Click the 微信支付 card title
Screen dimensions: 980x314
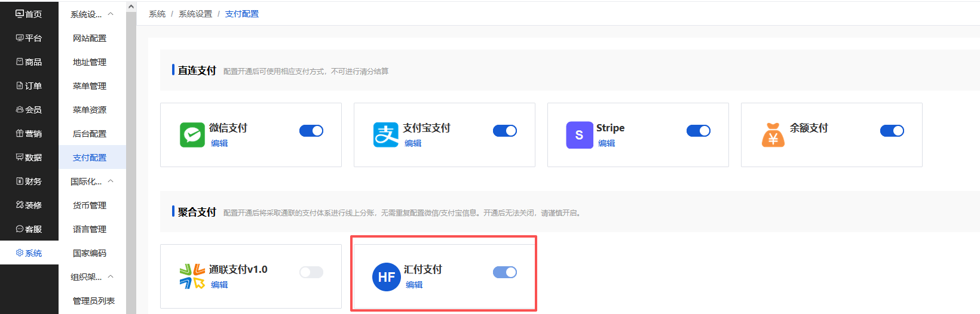[x=228, y=128]
